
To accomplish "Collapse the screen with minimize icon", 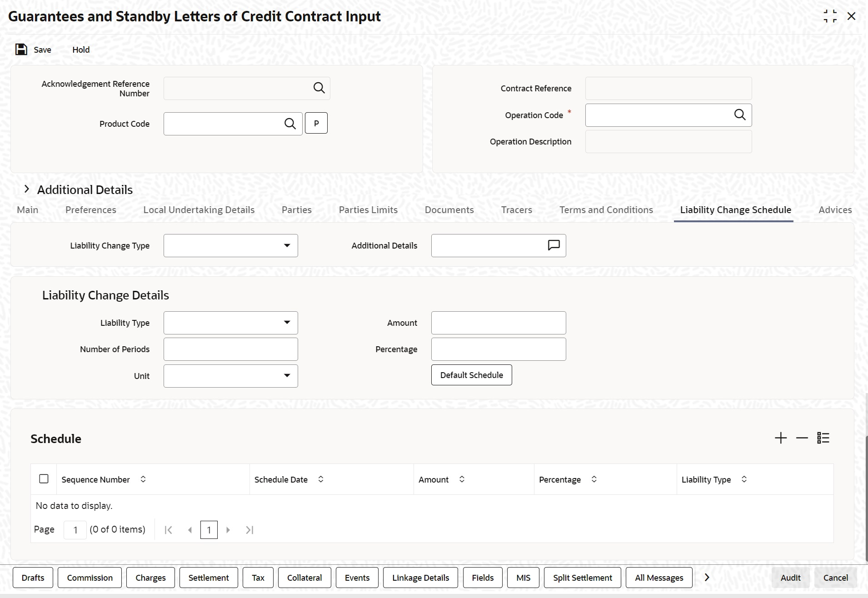I will (830, 16).
